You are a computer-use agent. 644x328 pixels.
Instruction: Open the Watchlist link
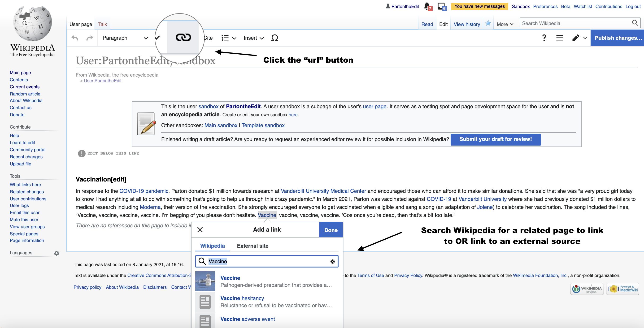583,6
